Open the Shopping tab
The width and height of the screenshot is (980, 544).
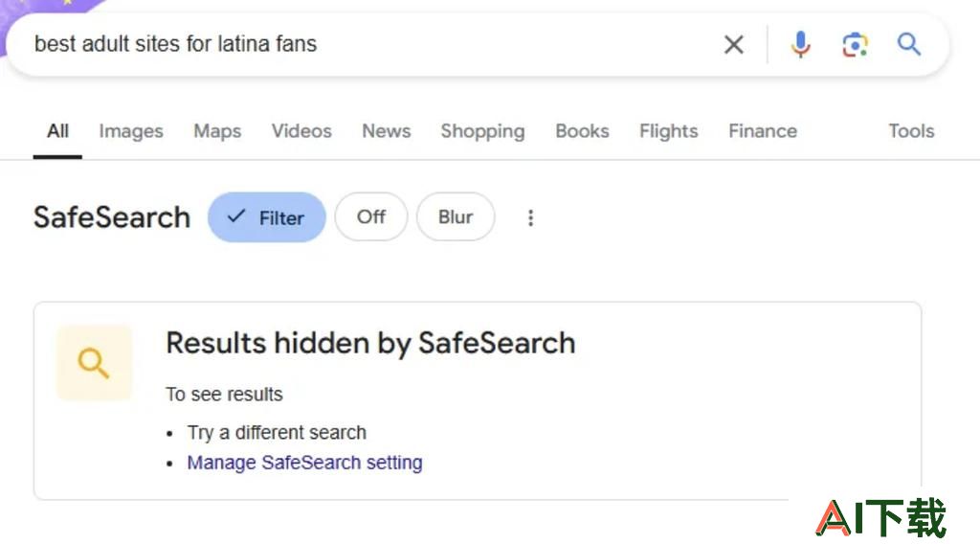coord(482,130)
